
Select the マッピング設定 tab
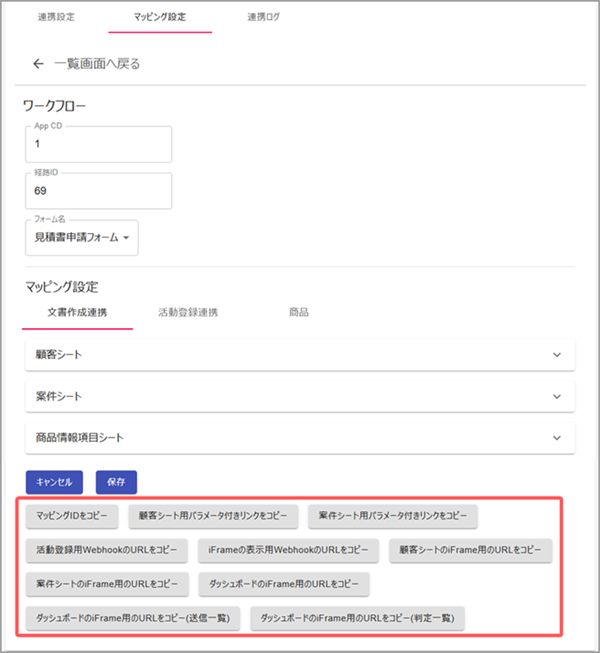tap(159, 17)
